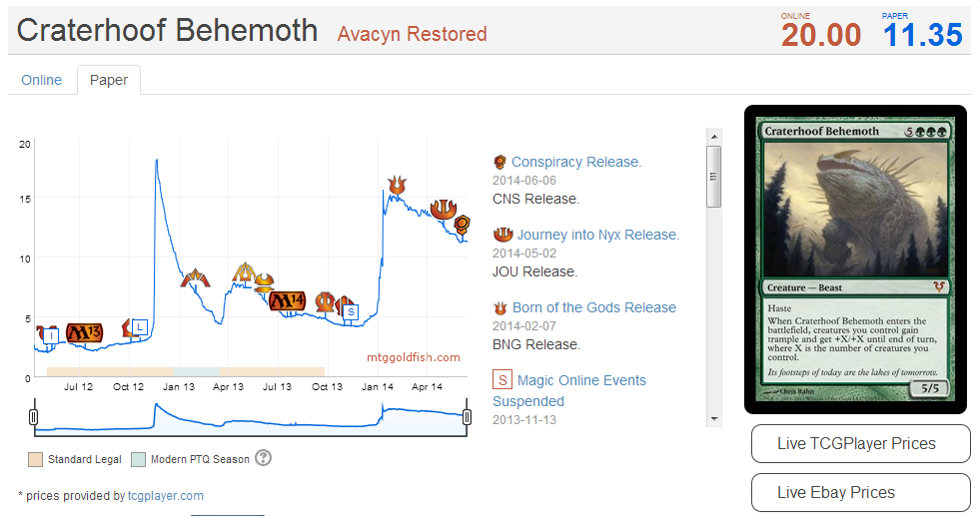Select the Paper price tab
The height and width of the screenshot is (516, 980).
109,80
